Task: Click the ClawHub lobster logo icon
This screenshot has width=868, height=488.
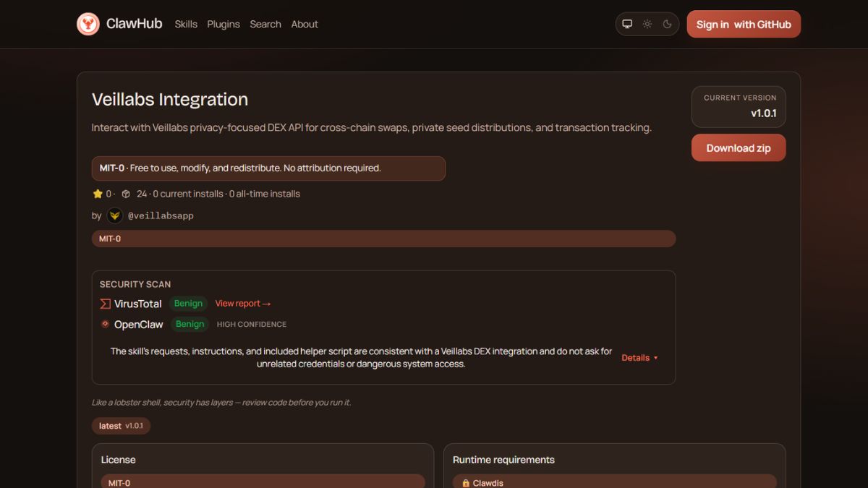Action: coord(88,24)
